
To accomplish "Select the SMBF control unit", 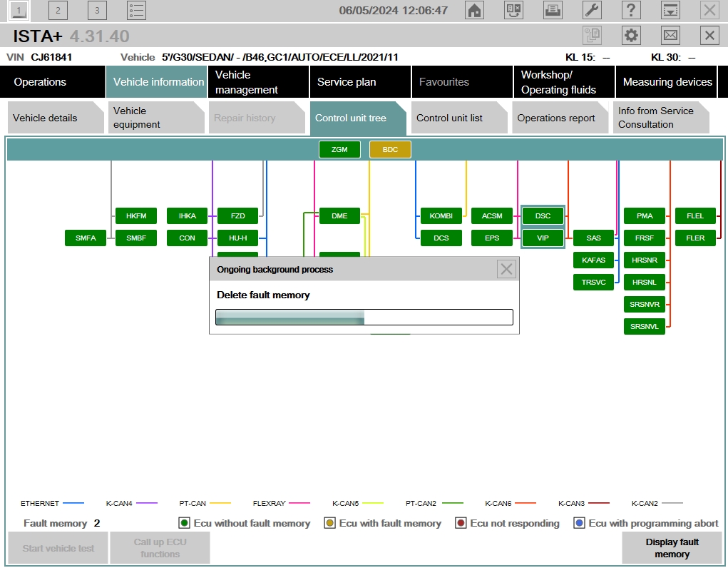I will tap(136, 238).
